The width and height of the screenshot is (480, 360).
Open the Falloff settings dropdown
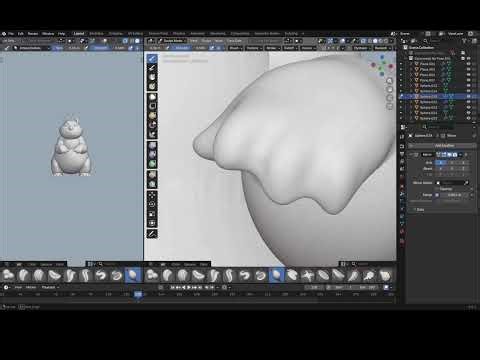(290, 48)
